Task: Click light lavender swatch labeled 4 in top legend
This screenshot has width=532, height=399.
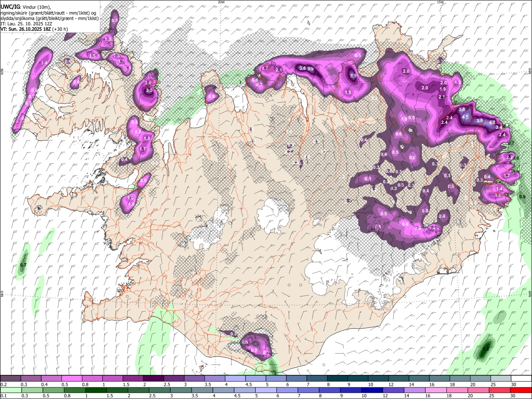Action: pyautogui.click(x=235, y=379)
